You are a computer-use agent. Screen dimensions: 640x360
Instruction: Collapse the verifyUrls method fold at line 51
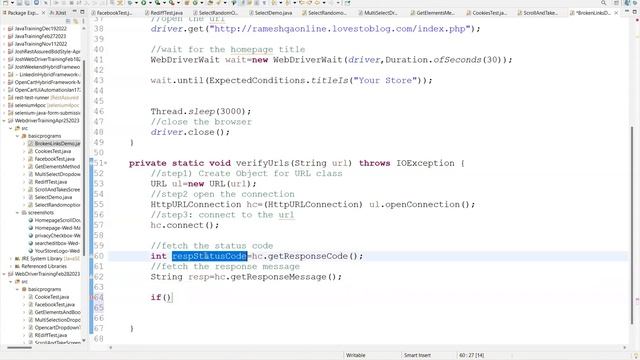(x=106, y=163)
